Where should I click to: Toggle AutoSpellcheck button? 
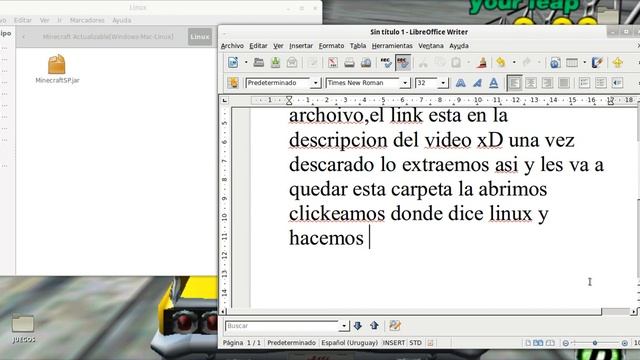coord(402,62)
